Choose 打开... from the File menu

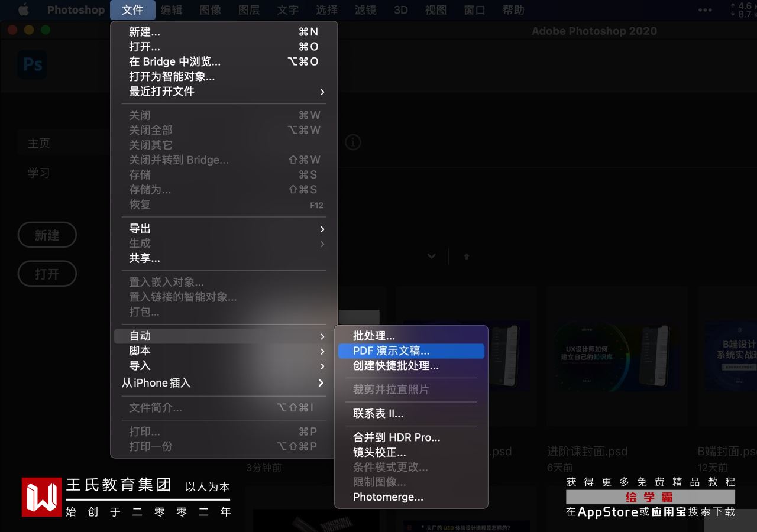(x=224, y=47)
